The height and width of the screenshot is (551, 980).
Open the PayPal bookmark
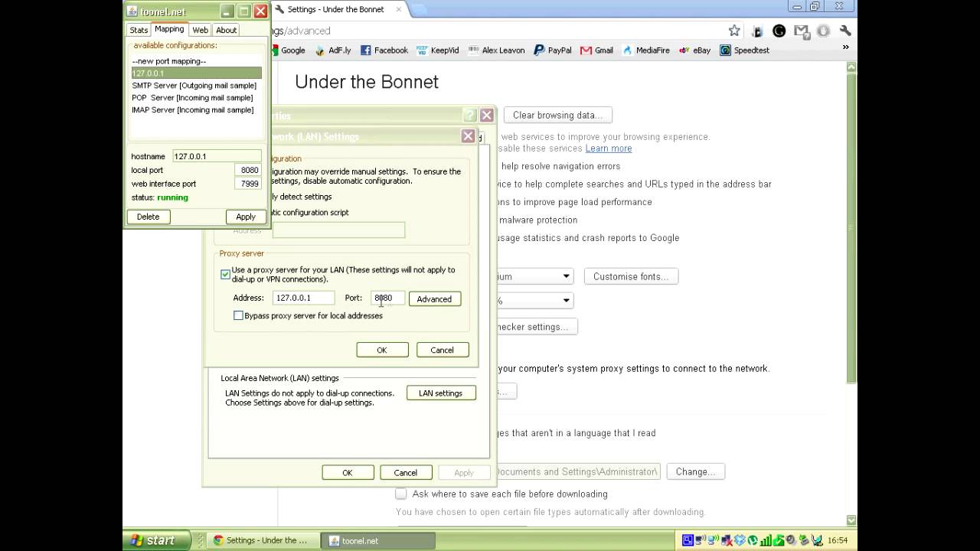point(553,51)
